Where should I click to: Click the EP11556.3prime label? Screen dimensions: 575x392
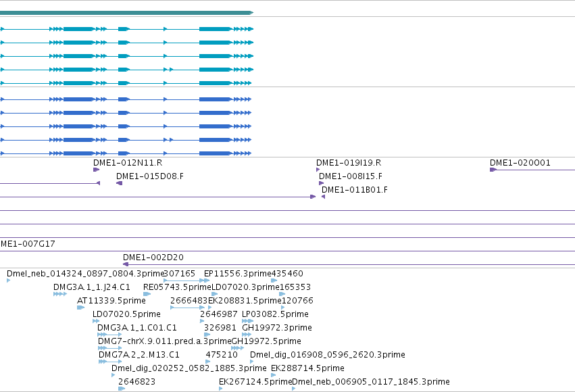[237, 274]
